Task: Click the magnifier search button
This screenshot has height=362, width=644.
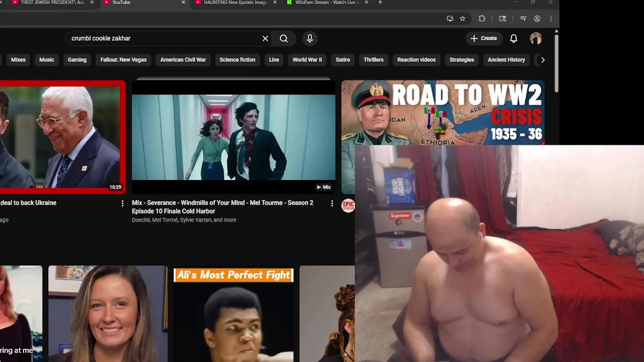Action: click(x=284, y=39)
